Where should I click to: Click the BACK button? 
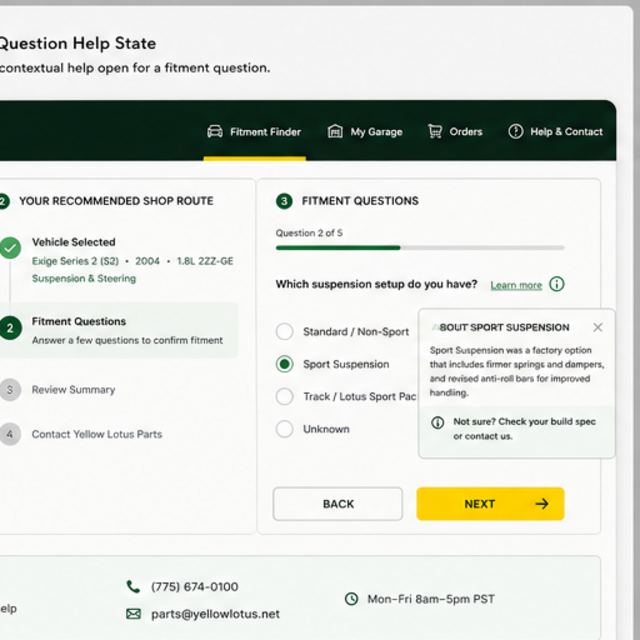tap(338, 504)
